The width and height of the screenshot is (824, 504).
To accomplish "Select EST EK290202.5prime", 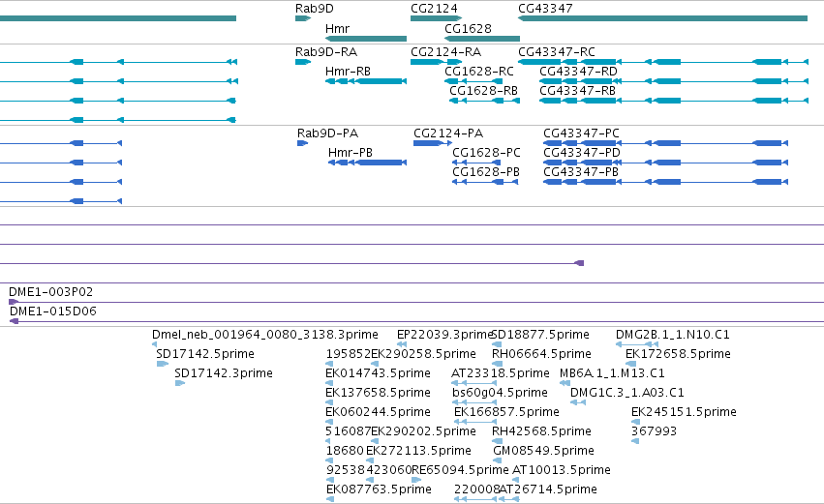I will (x=423, y=432).
